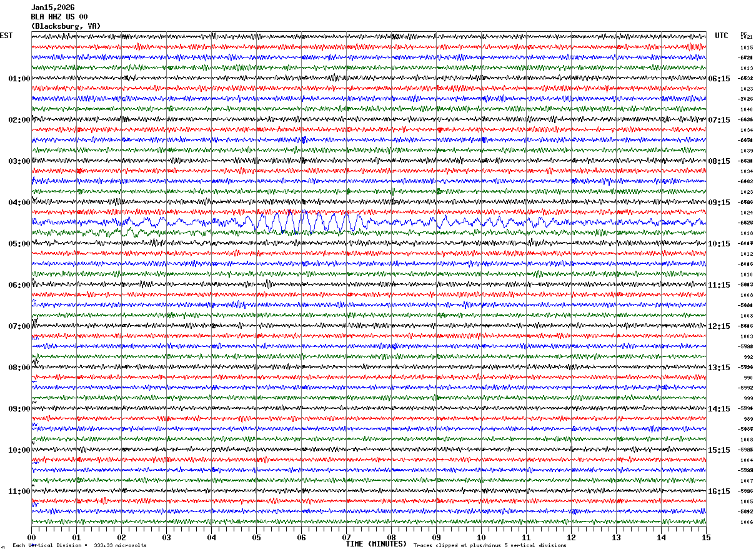Click the 15:15 UTC row label
Image resolution: width=756 pixels, height=554 pixels.
pos(719,450)
